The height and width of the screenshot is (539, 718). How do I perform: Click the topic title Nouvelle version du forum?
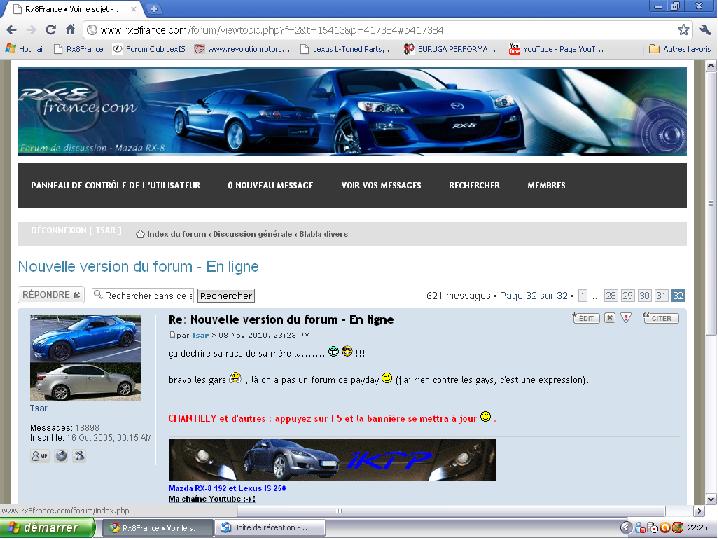pos(138,267)
